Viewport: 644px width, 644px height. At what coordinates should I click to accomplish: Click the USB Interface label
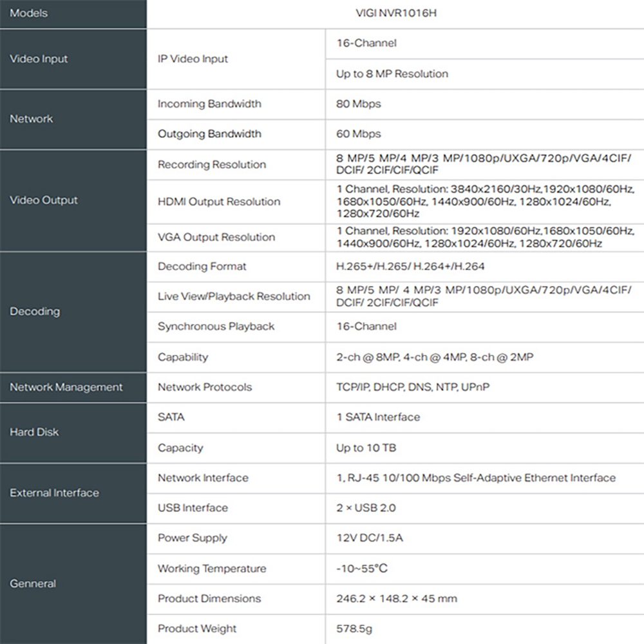coord(193,508)
